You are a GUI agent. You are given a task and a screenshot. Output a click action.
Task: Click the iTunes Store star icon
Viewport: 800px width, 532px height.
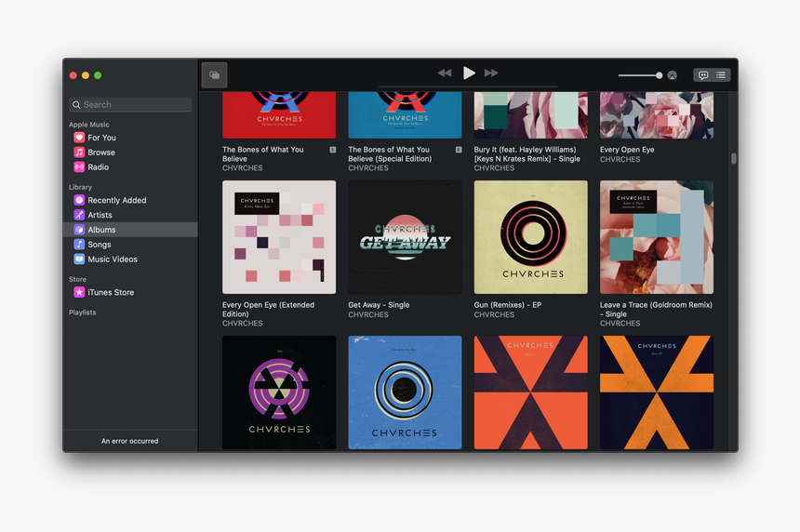pyautogui.click(x=79, y=293)
